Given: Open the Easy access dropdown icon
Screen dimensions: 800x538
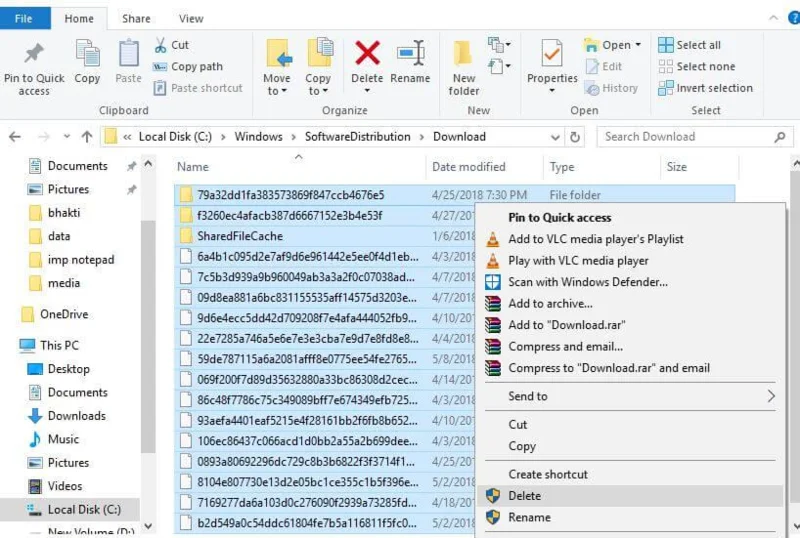Looking at the screenshot, I should click(499, 66).
